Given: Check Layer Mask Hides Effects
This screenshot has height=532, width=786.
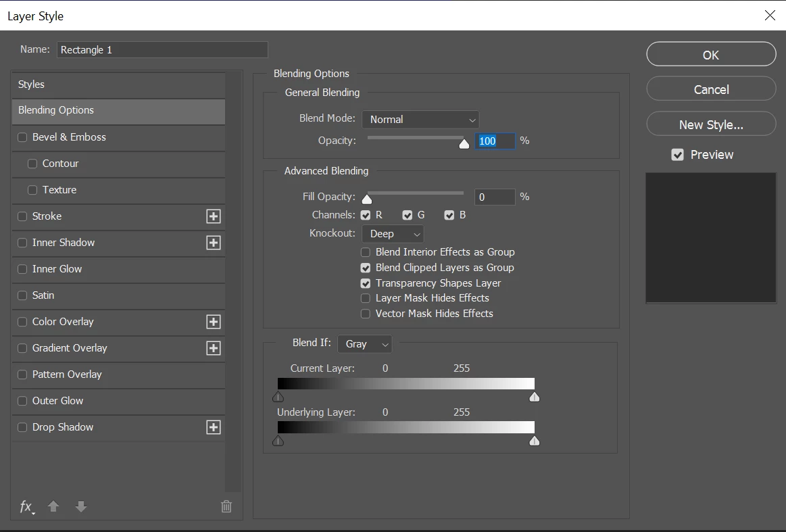Looking at the screenshot, I should click(366, 298).
